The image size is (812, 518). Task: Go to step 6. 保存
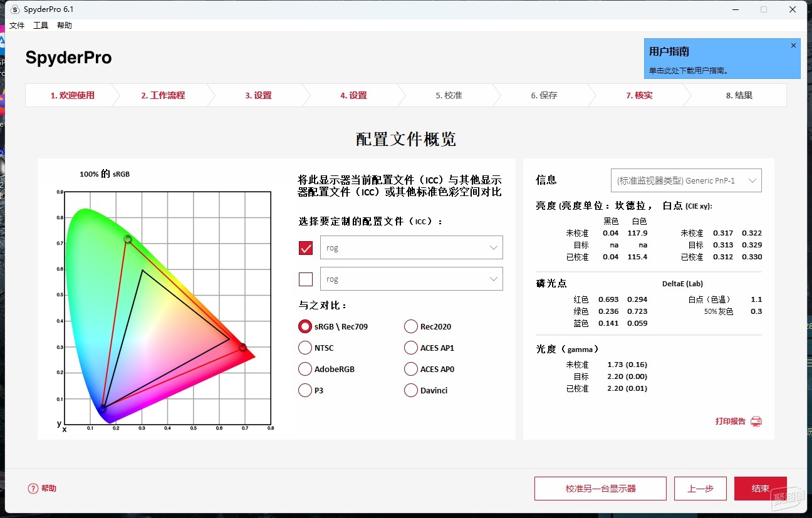544,95
